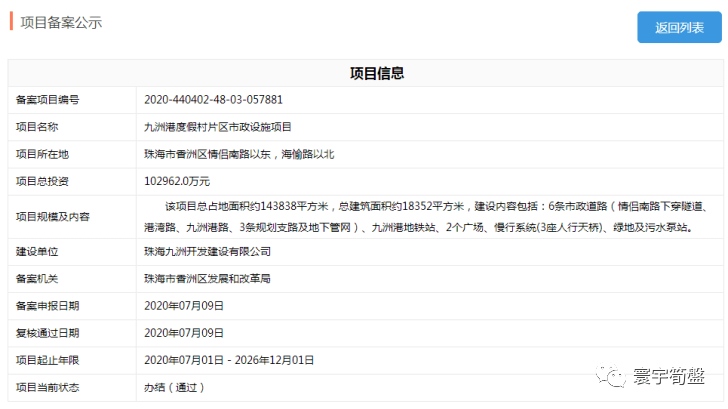The width and height of the screenshot is (728, 409).
Task: Select the 复核通过日期 label cell
Action: click(72, 333)
